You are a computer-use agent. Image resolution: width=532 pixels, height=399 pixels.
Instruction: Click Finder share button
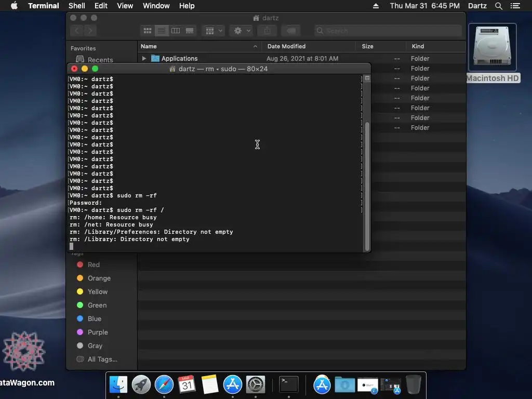(x=268, y=31)
